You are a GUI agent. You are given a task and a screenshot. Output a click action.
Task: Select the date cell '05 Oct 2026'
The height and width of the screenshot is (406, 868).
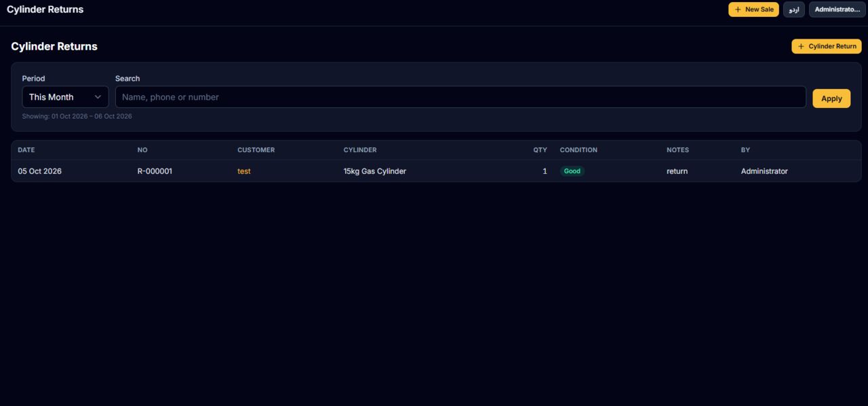pyautogui.click(x=40, y=171)
